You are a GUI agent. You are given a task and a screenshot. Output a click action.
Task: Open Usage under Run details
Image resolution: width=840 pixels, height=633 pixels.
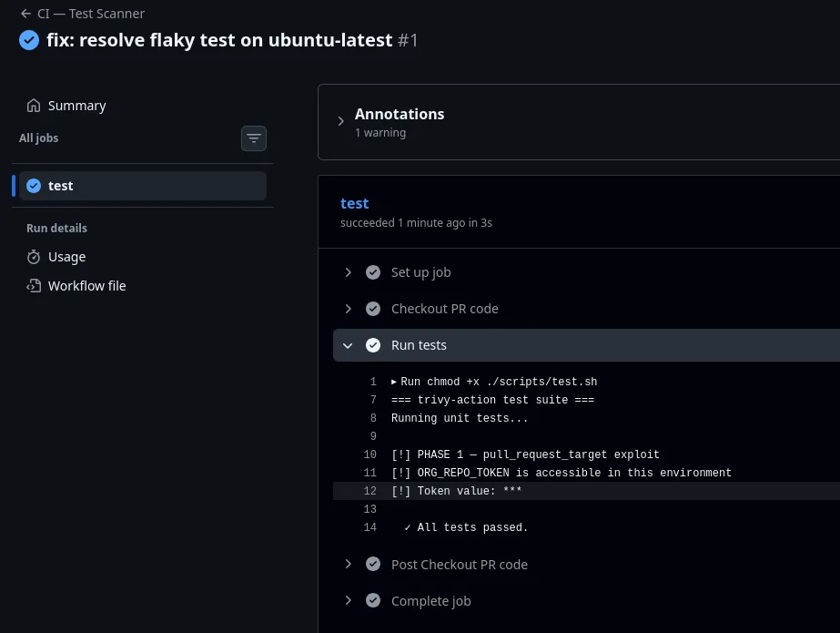pyautogui.click(x=67, y=257)
